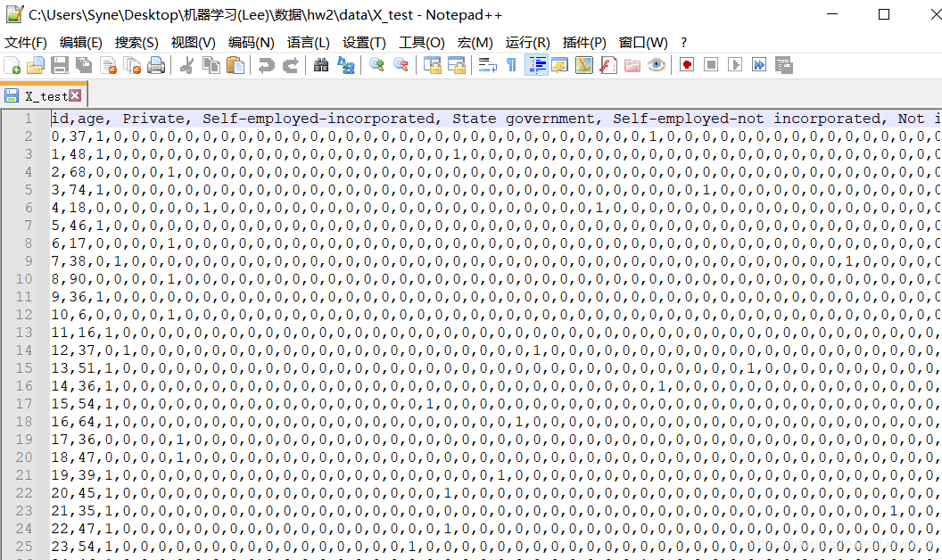Show the Document Map panel
942x560 pixels.
click(x=584, y=65)
